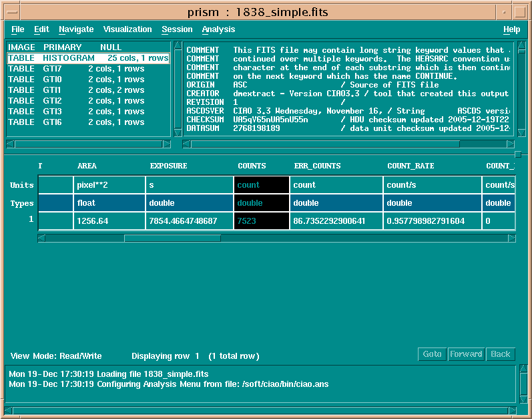Click the CREATOR keyword line

coord(348,94)
